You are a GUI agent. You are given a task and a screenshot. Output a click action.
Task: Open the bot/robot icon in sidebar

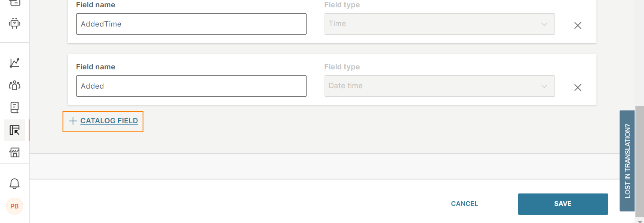[15, 23]
